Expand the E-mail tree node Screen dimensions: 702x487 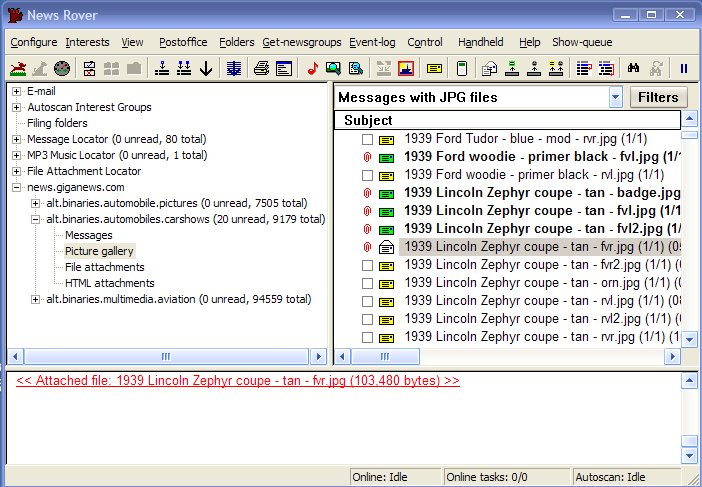coord(17,91)
